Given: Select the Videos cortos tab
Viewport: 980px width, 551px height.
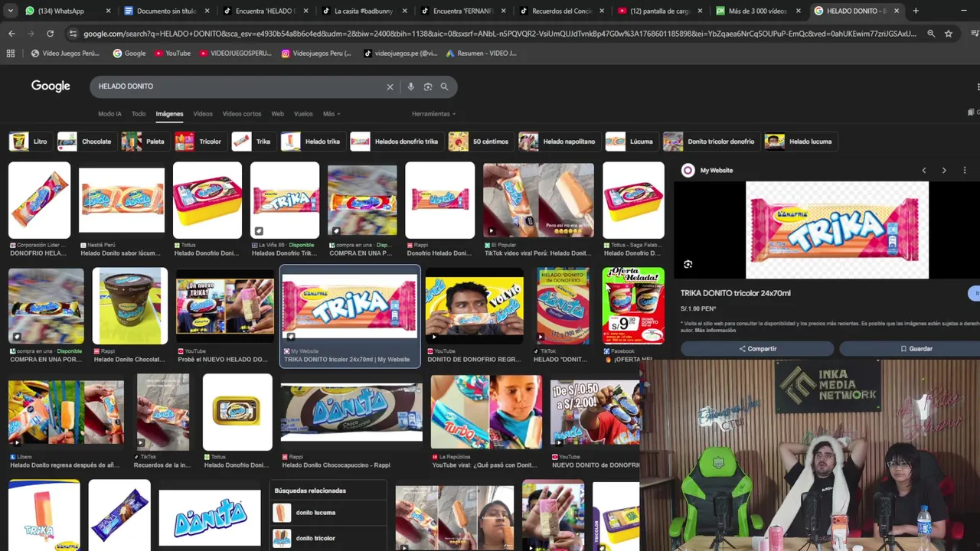Looking at the screenshot, I should [242, 114].
